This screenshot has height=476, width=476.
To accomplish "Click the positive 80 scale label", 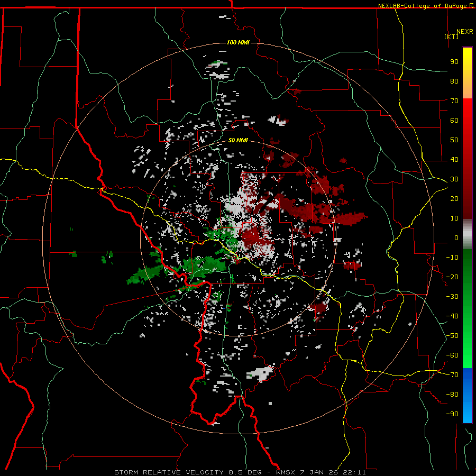I will [454, 81].
